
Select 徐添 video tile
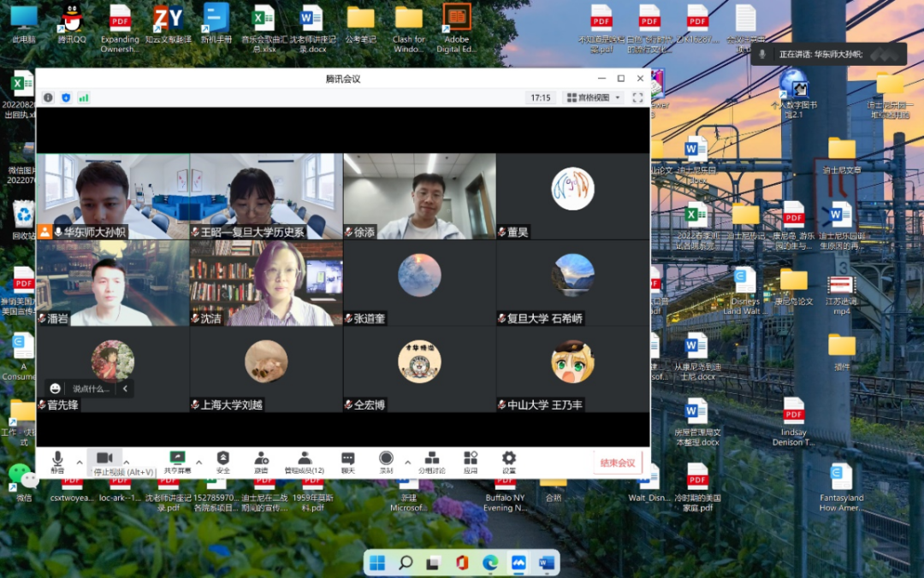click(x=419, y=196)
